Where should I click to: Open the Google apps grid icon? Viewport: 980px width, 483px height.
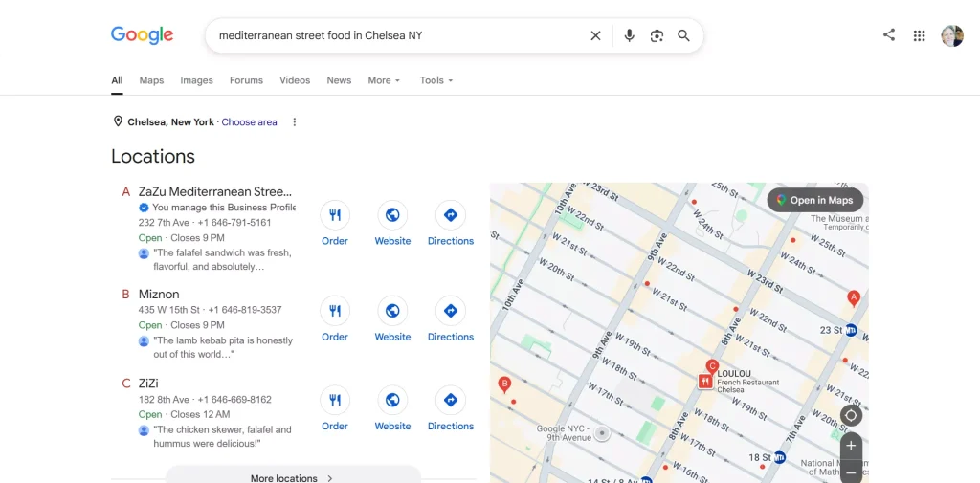[919, 35]
